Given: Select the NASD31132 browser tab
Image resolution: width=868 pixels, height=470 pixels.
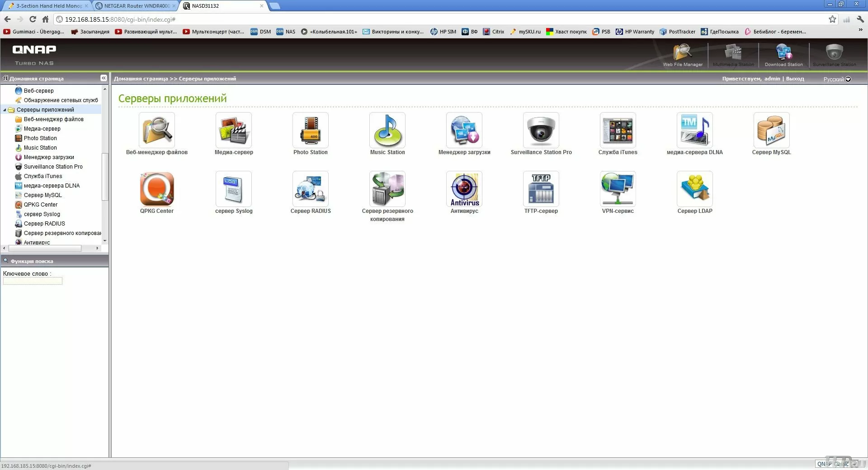Looking at the screenshot, I should (224, 6).
